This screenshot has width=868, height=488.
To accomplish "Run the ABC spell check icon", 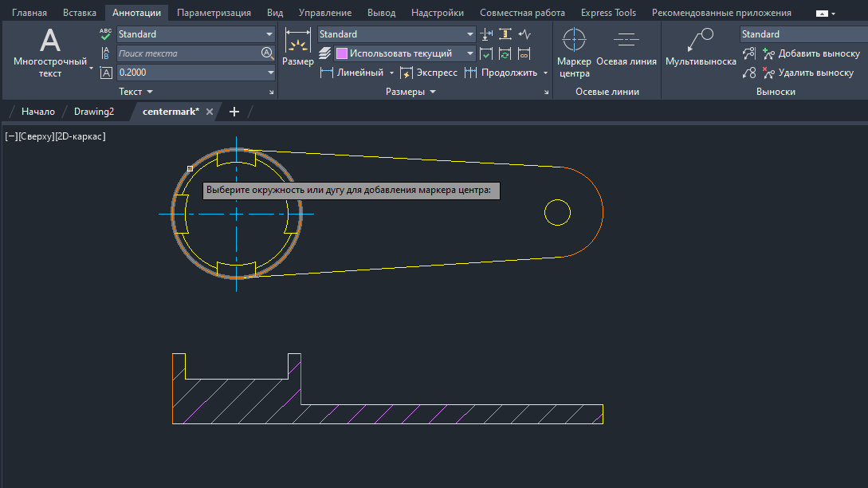I will click(x=106, y=34).
